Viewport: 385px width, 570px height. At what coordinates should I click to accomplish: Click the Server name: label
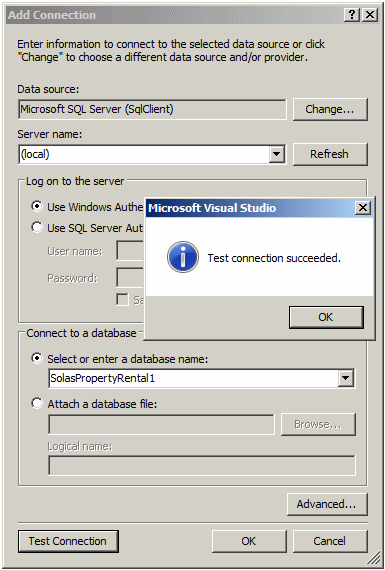pos(50,134)
